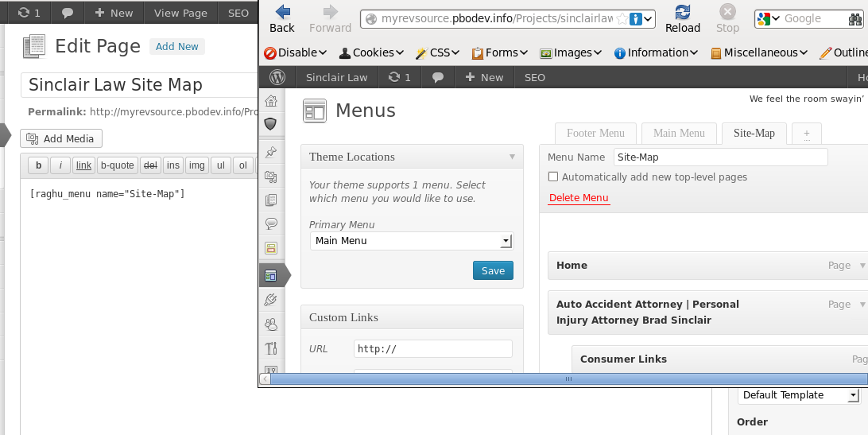Open Comments speech bubble icon in sidebar

(271, 224)
